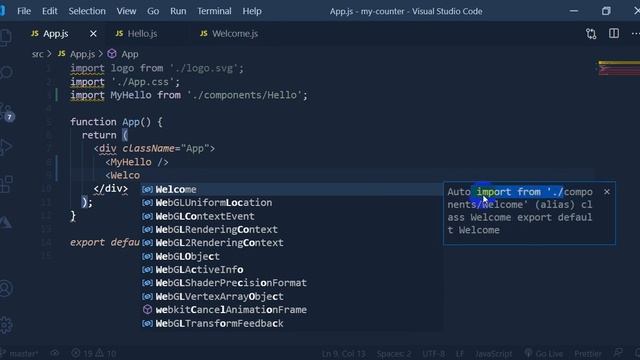Open the Manage gear icon

tap(6, 325)
